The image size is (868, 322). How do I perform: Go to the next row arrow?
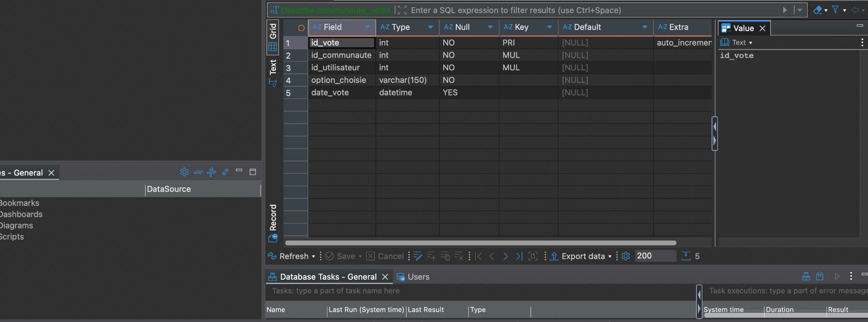point(505,256)
